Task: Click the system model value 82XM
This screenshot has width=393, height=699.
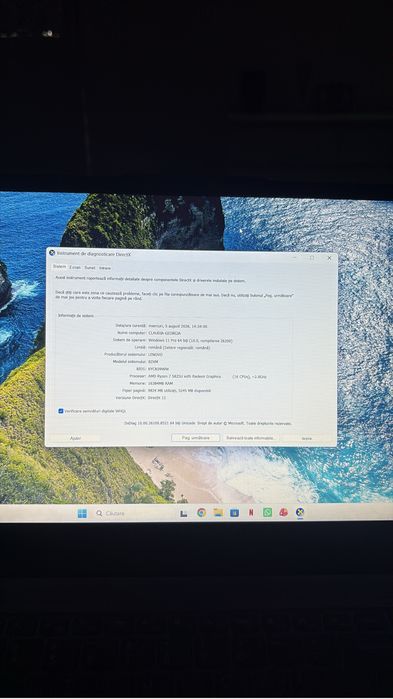Action: 153,362
